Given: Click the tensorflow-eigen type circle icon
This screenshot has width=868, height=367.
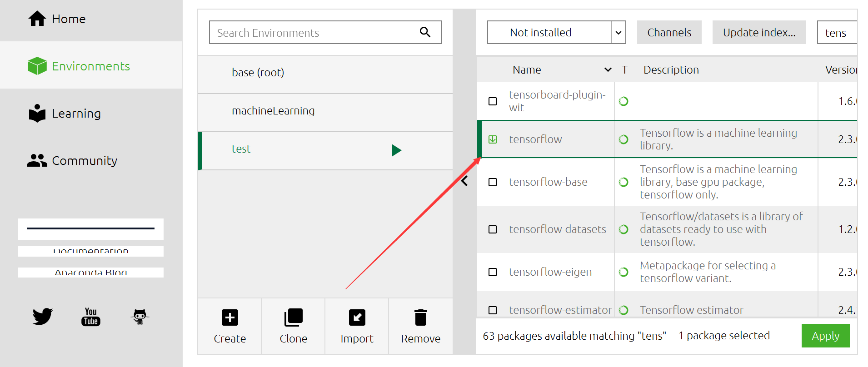Looking at the screenshot, I should click(624, 272).
